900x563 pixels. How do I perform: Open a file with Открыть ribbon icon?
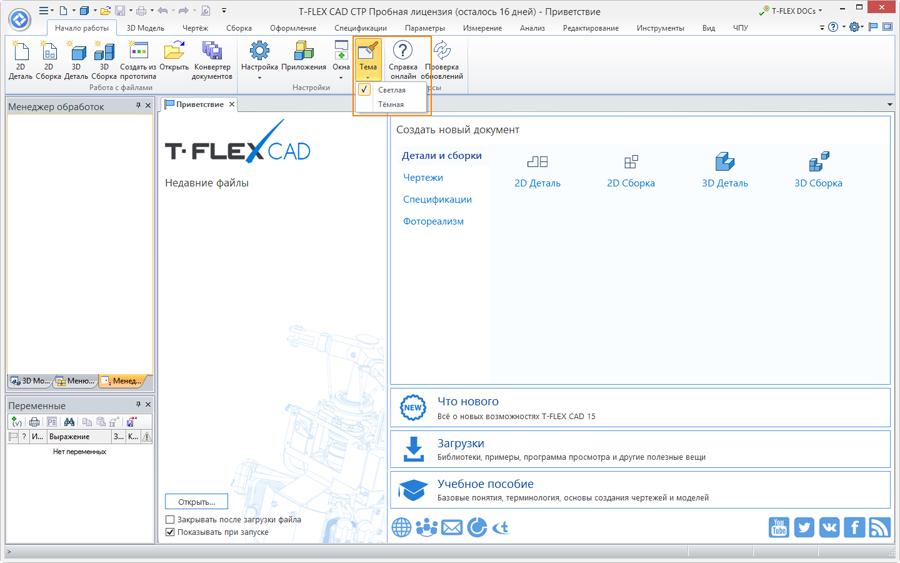tap(174, 56)
